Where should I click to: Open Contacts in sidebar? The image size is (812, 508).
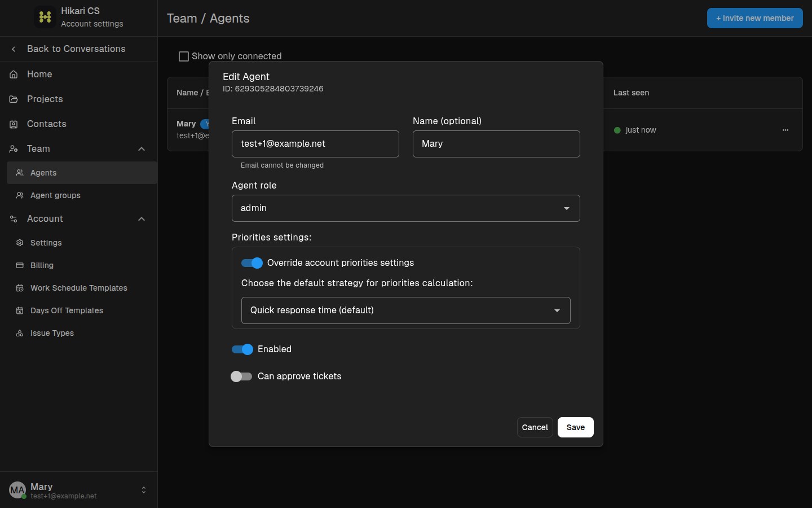pos(79,124)
